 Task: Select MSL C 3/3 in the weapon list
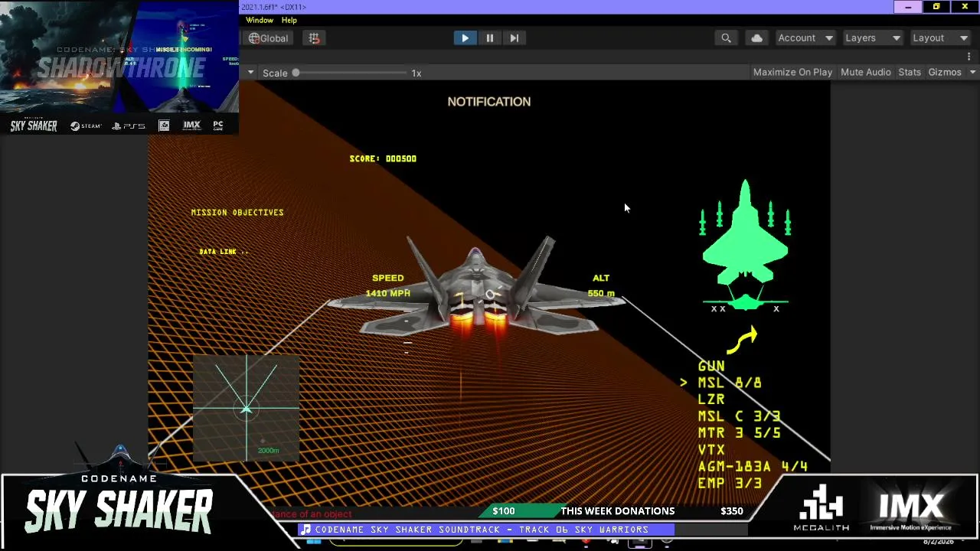coord(739,416)
